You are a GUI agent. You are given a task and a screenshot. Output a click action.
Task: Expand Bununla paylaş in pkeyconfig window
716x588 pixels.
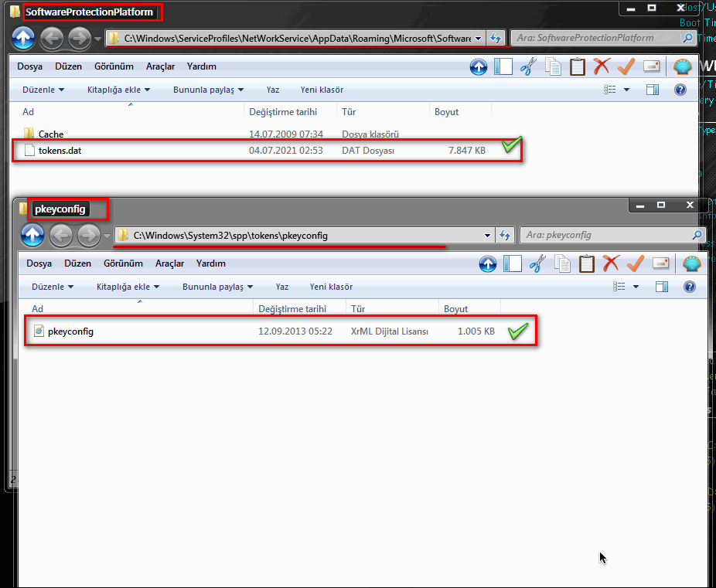pos(217,287)
